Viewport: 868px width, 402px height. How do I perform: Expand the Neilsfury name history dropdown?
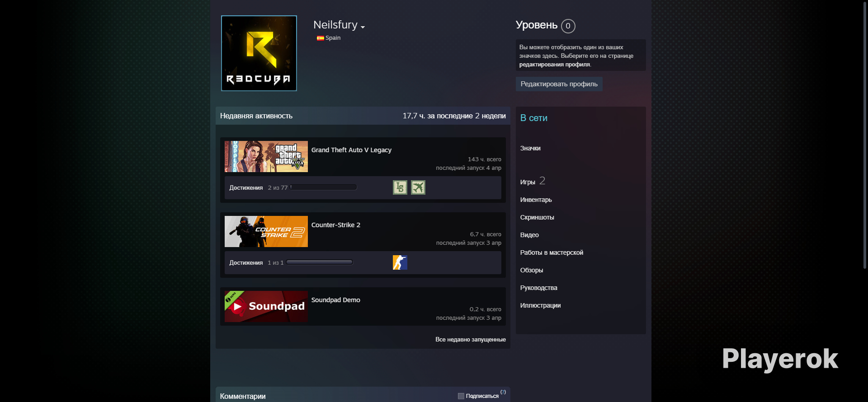pos(363,27)
